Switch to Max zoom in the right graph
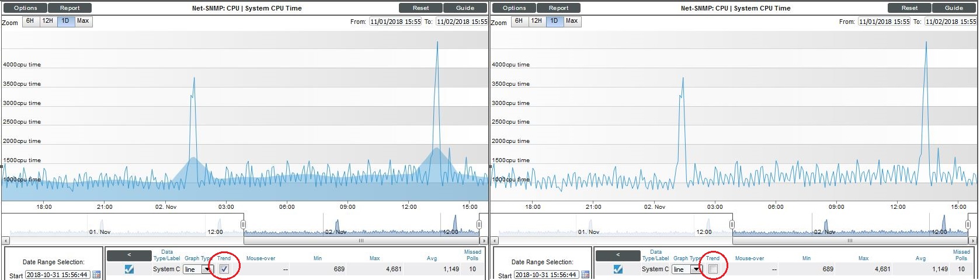The image size is (980, 280). point(572,21)
